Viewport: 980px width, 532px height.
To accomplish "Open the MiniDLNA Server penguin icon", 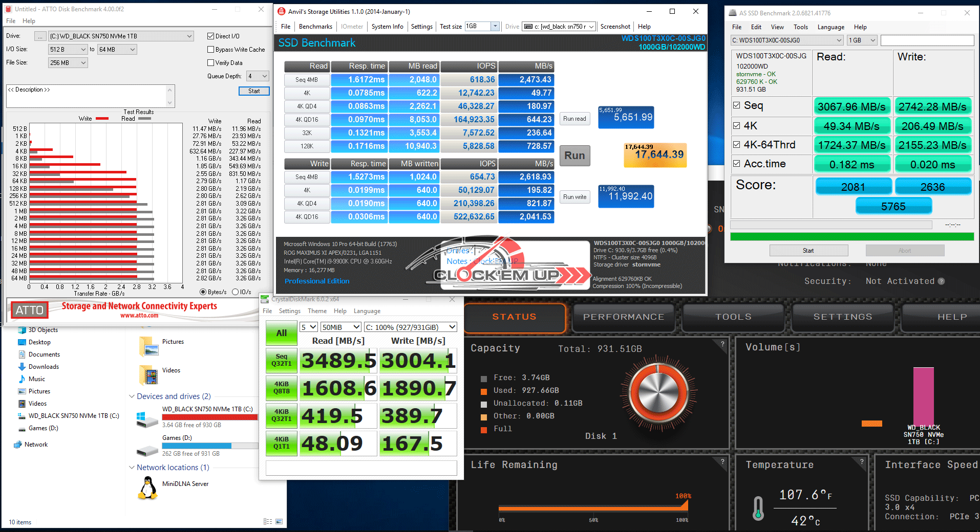I will pyautogui.click(x=147, y=488).
